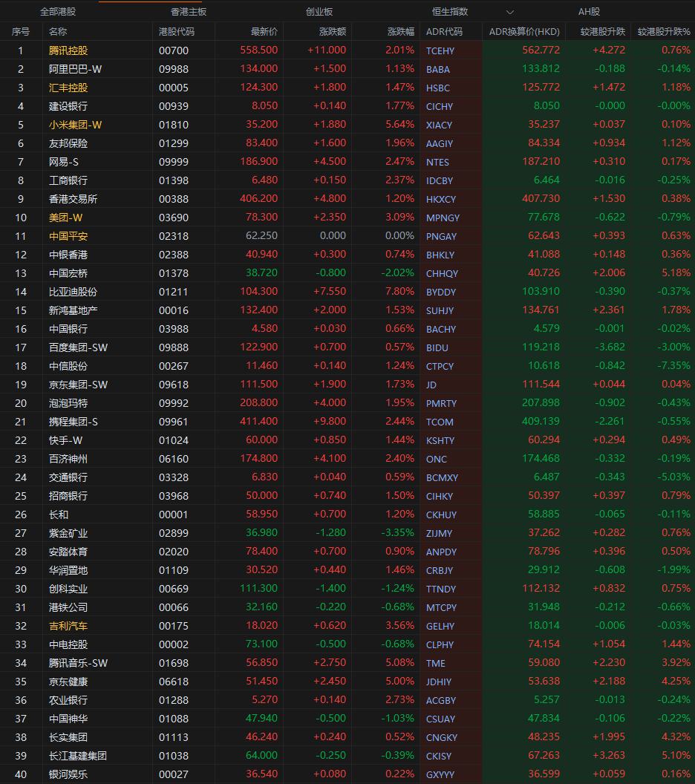Open the 汇丰控股 stock entry
Image resolution: width=695 pixels, height=784 pixels.
68,88
